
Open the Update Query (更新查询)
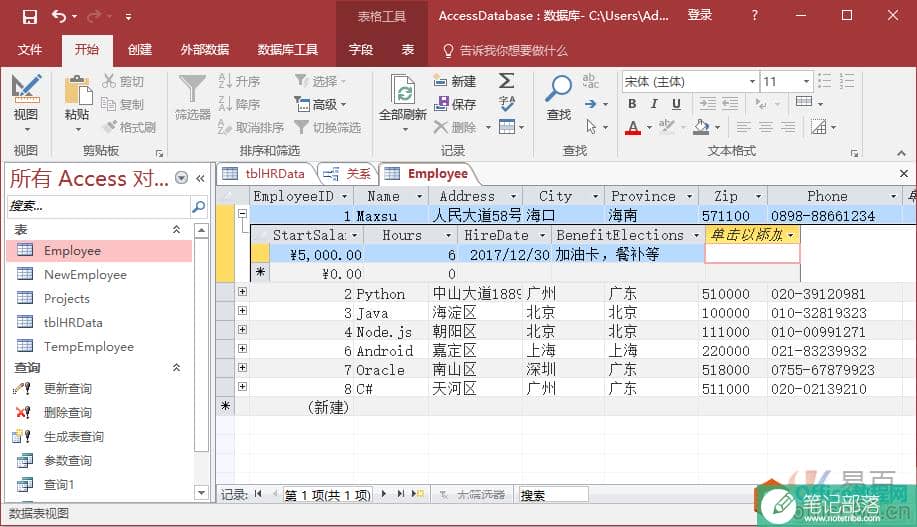(x=68, y=388)
